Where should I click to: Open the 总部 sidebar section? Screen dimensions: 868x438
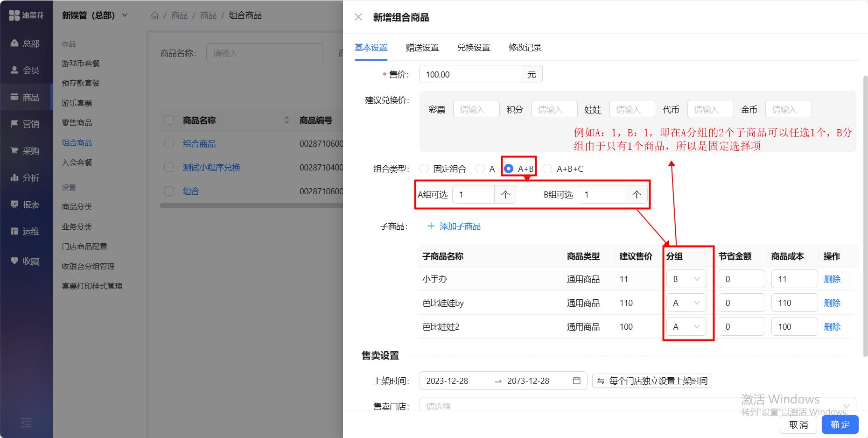tap(26, 43)
